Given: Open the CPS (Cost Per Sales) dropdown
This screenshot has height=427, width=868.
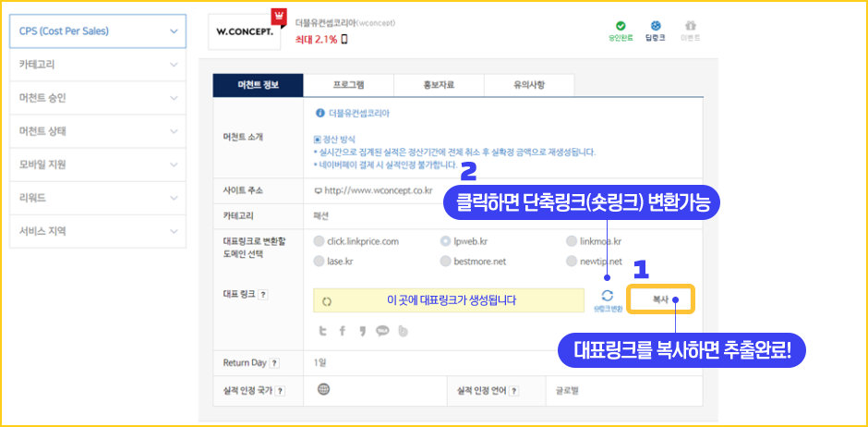Looking at the screenshot, I should pos(98,31).
